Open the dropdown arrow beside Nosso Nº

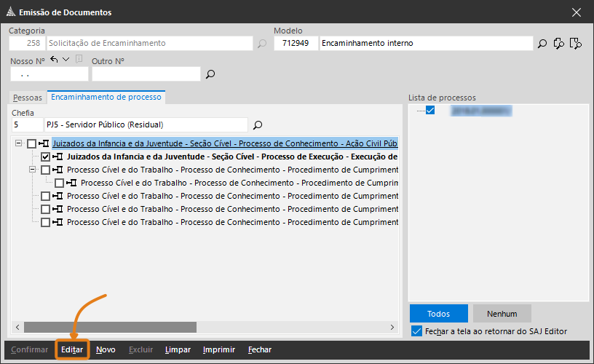(x=66, y=60)
